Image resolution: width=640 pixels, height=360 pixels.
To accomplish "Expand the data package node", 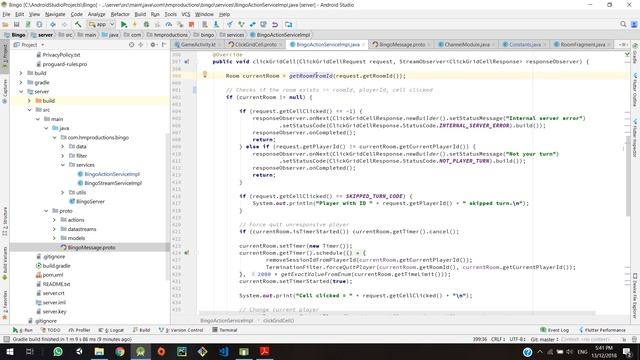I will 63,147.
